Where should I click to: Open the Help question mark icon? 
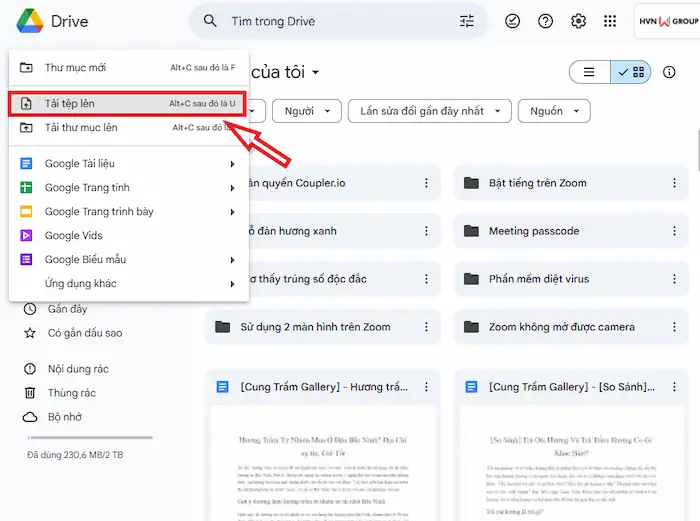point(545,21)
